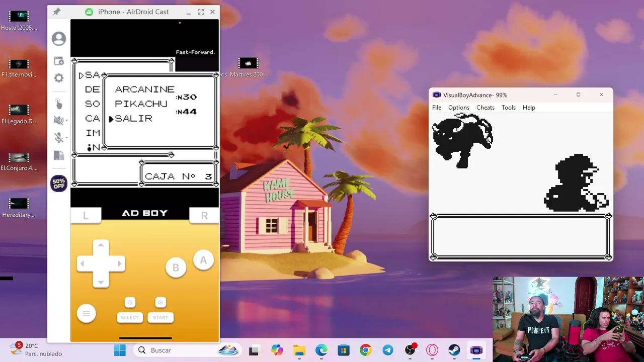Tap the D-pad right arrow
This screenshot has height=362, width=644.
coord(119,263)
